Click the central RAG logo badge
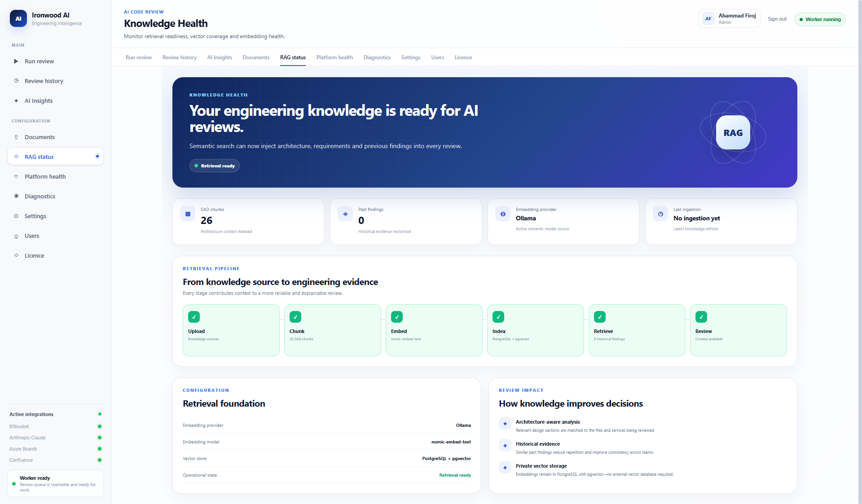Screen dimensions: 862x504 (733, 133)
